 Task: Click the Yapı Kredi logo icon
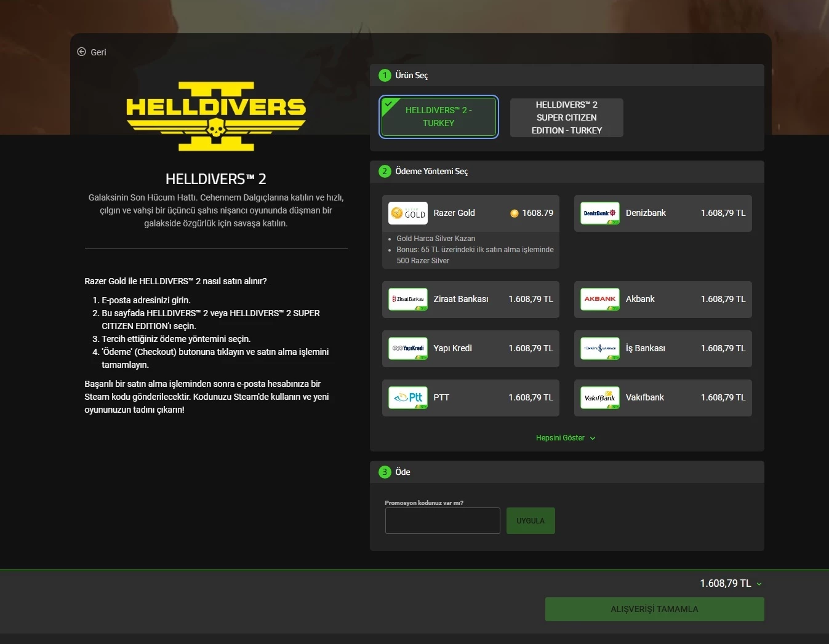pos(408,349)
